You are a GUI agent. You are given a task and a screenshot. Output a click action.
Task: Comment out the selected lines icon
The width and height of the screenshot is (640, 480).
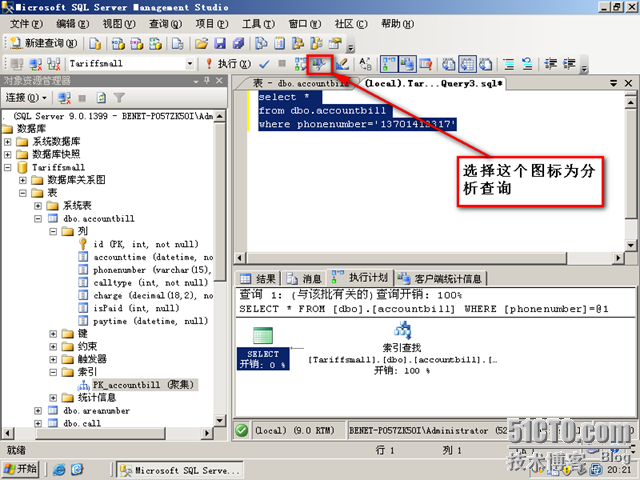pos(509,64)
